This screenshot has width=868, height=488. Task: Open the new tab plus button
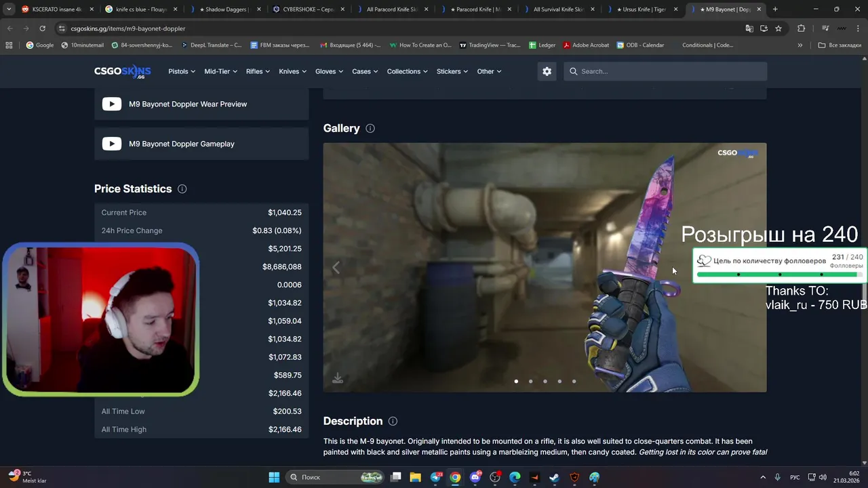click(775, 9)
